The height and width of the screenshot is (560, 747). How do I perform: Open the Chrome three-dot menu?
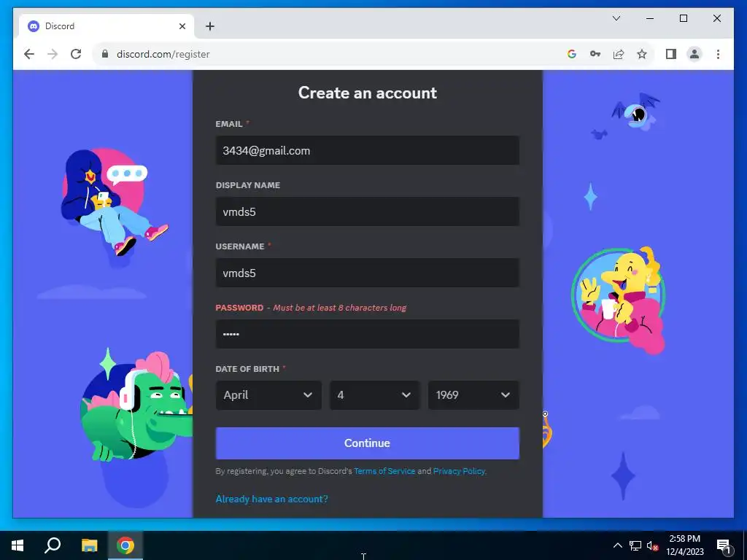click(718, 54)
